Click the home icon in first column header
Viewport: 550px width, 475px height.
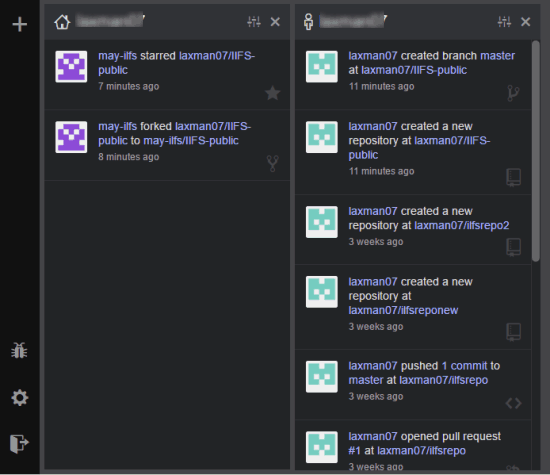point(62,22)
